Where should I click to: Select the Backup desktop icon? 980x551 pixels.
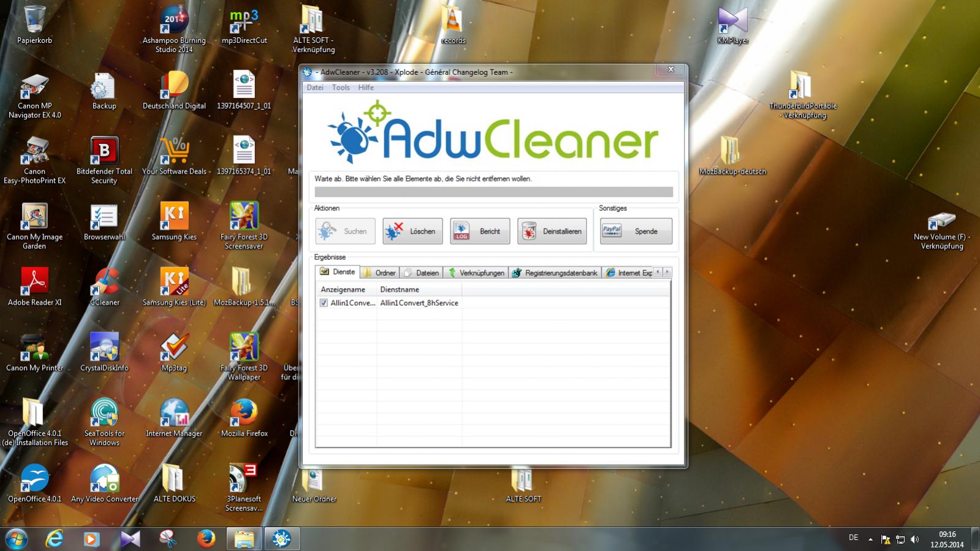[x=104, y=91]
